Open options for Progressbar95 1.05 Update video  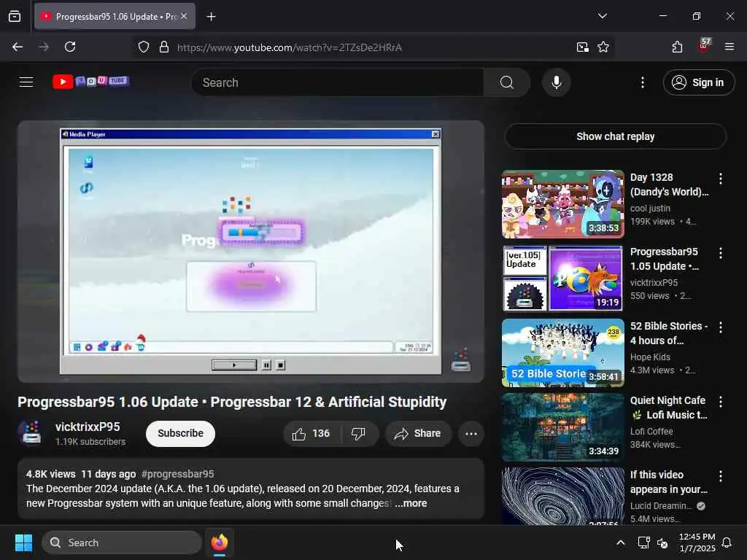pos(720,253)
